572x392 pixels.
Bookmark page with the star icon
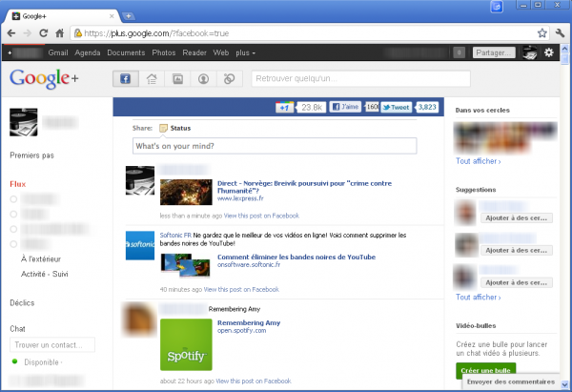(542, 33)
